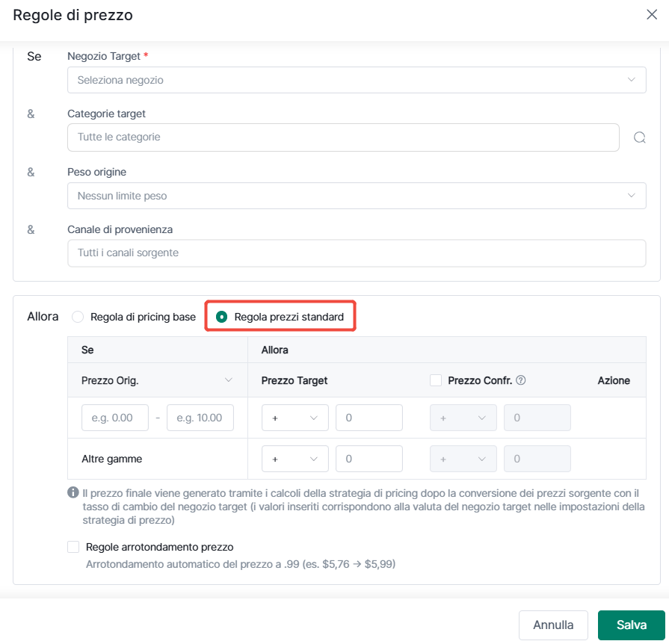Close the Regole di prezzo dialog

(x=652, y=15)
